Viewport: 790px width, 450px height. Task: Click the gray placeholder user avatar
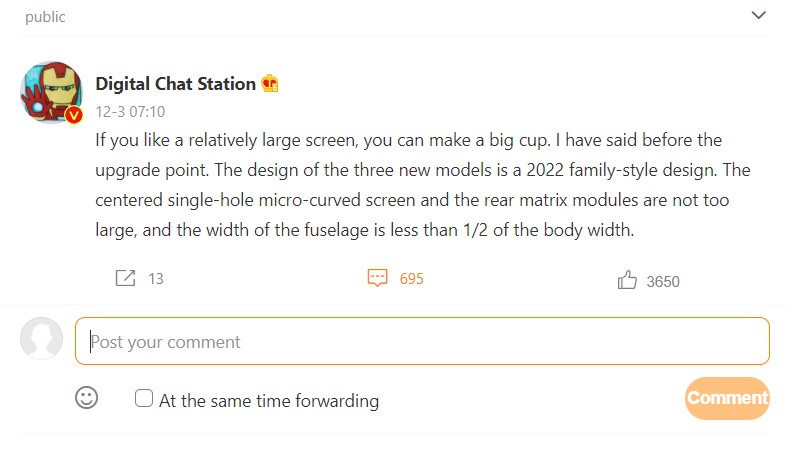click(x=42, y=340)
